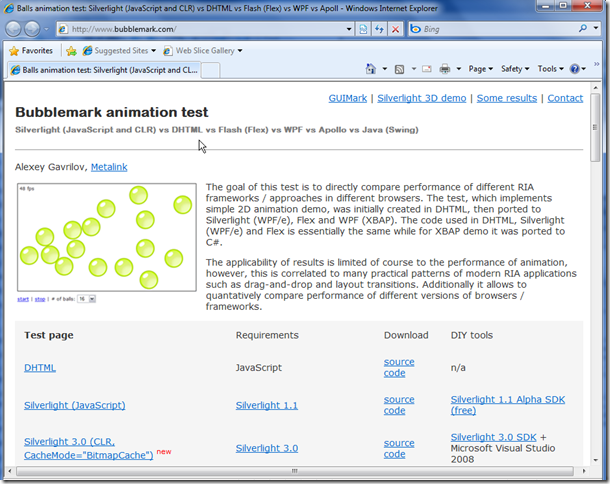This screenshot has width=610, height=484.
Task: Click the search magnifier icon
Action: point(582,28)
